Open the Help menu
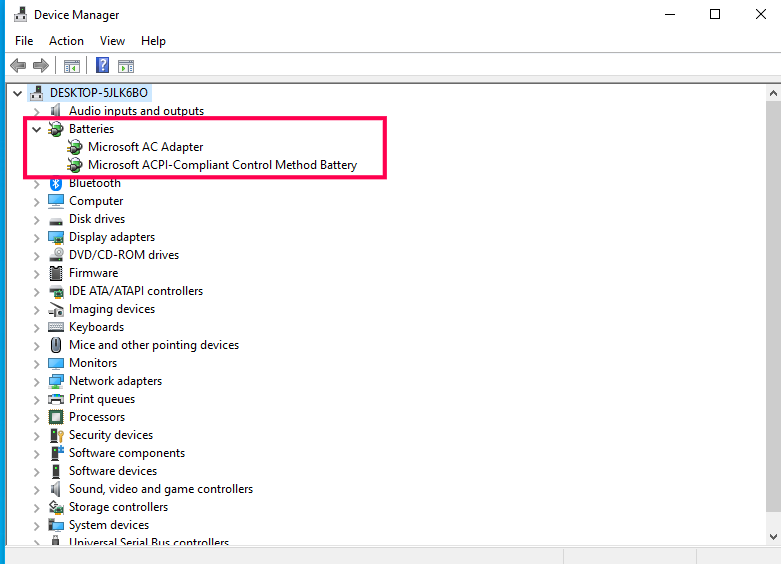Viewport: 781px width, 564px height. coord(153,41)
